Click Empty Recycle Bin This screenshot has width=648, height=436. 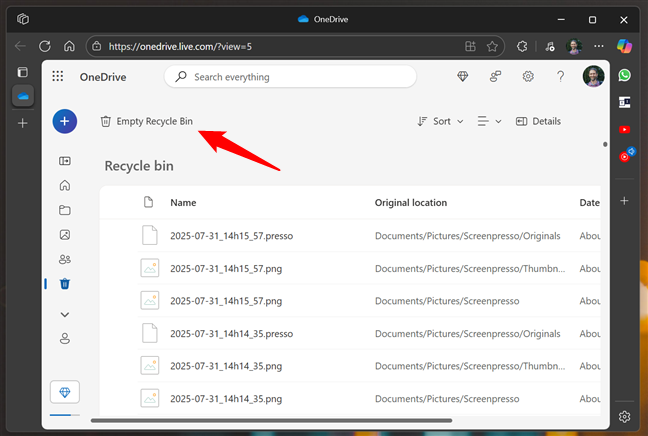(147, 121)
